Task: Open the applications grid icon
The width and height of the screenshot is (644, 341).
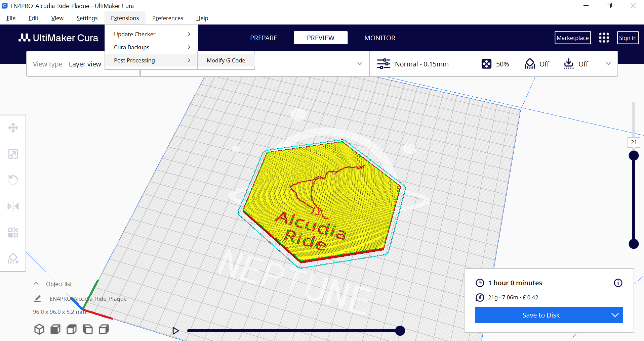Action: coord(604,38)
